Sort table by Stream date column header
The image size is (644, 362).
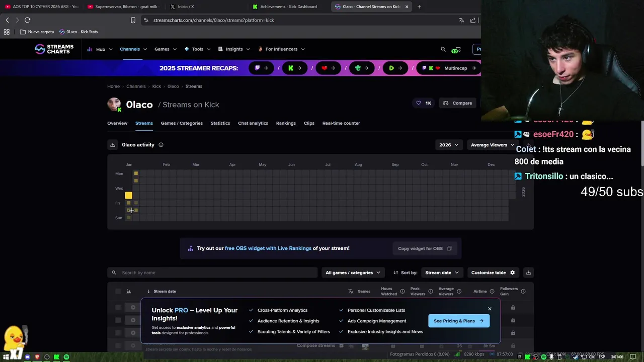165,291
